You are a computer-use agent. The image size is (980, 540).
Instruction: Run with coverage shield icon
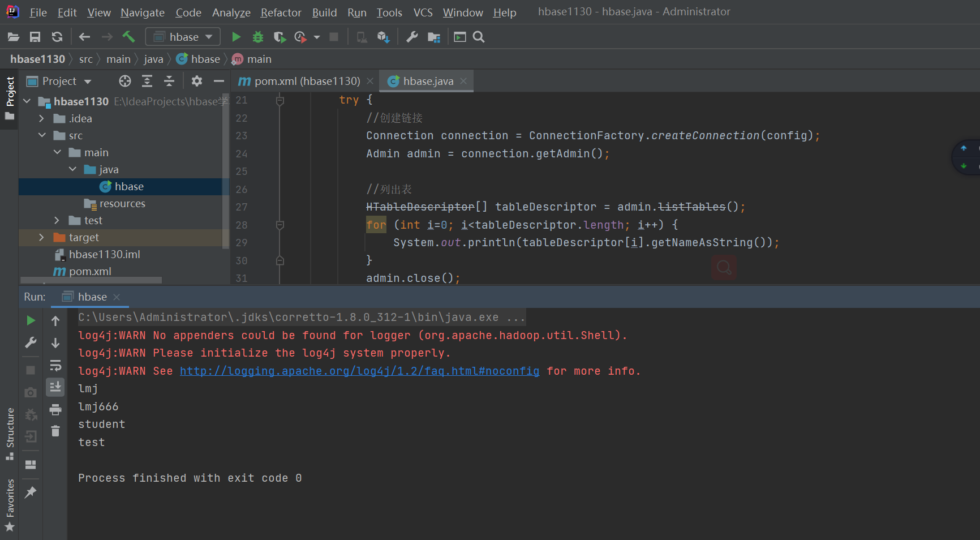[280, 37]
